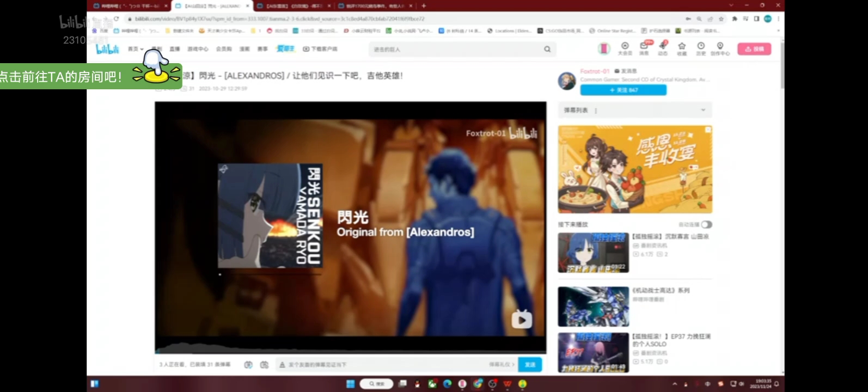Click the search magnifier icon

547,50
